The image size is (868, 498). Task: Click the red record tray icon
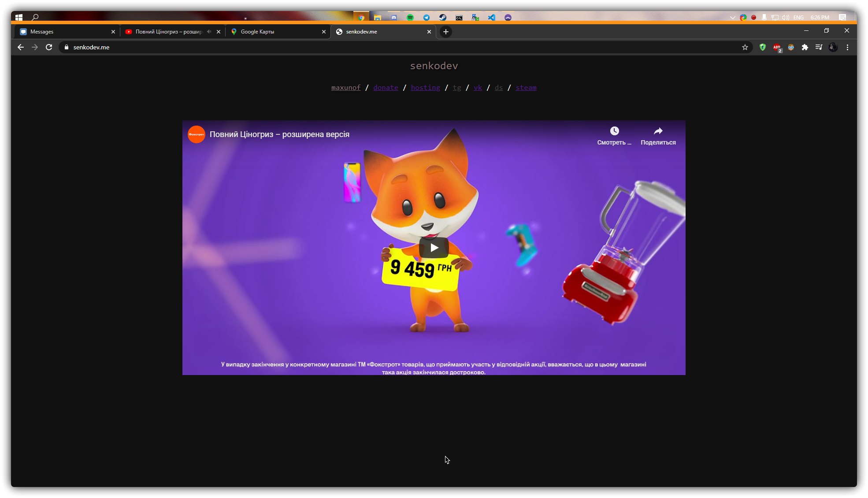tap(754, 18)
